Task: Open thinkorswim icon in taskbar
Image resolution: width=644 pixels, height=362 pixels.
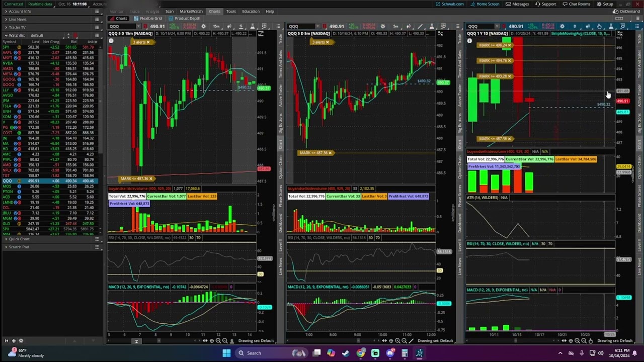Action: click(420, 353)
